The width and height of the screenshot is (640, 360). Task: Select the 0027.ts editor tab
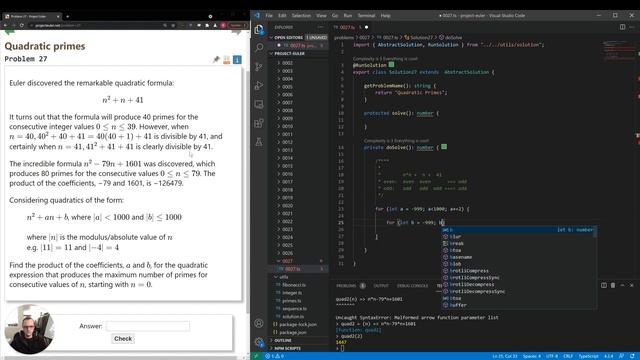[351, 27]
